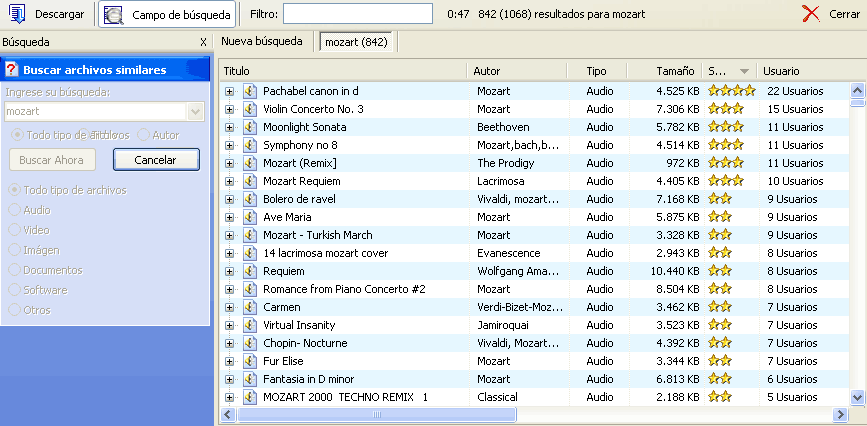This screenshot has height=426, width=867.
Task: Select the Otros file type radio button
Action: click(x=14, y=310)
